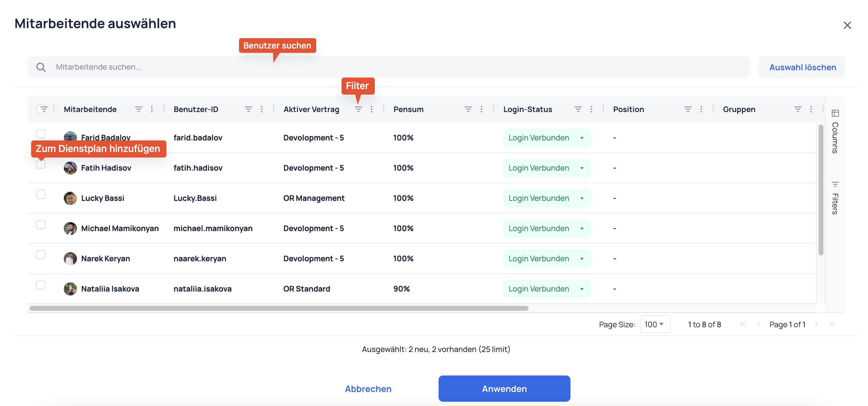The width and height of the screenshot is (868, 406).
Task: Click the search magnifier icon
Action: pos(41,67)
